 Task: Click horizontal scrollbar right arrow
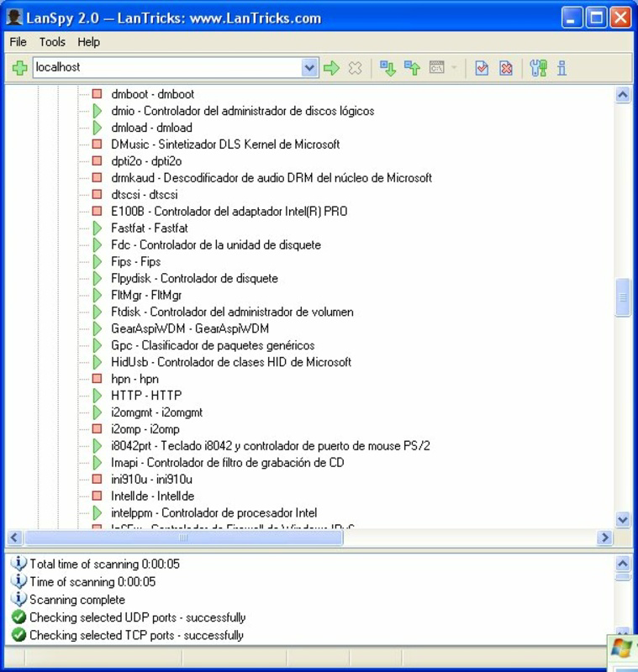pos(604,538)
